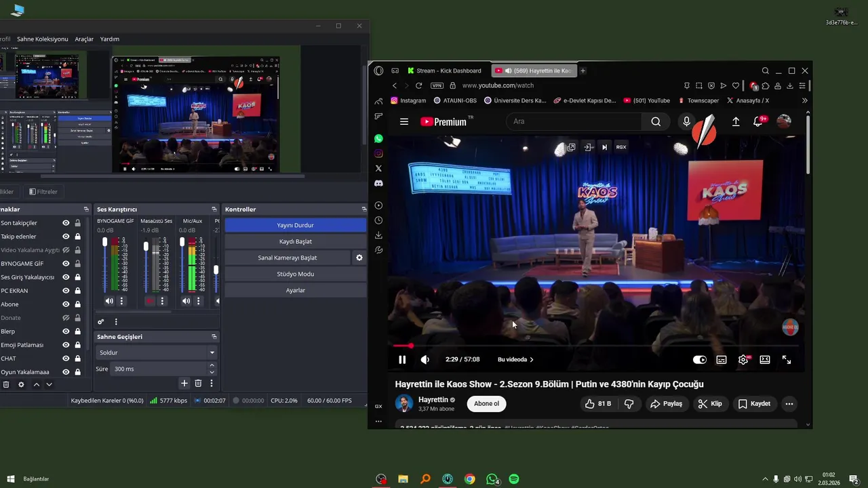The image size is (868, 488).
Task: Open BYNOGAME GİF mixer options menu
Action: point(122,301)
